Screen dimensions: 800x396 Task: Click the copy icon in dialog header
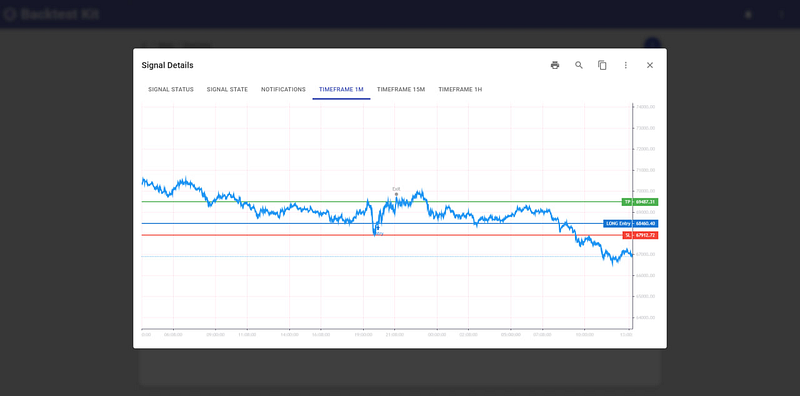click(x=602, y=65)
